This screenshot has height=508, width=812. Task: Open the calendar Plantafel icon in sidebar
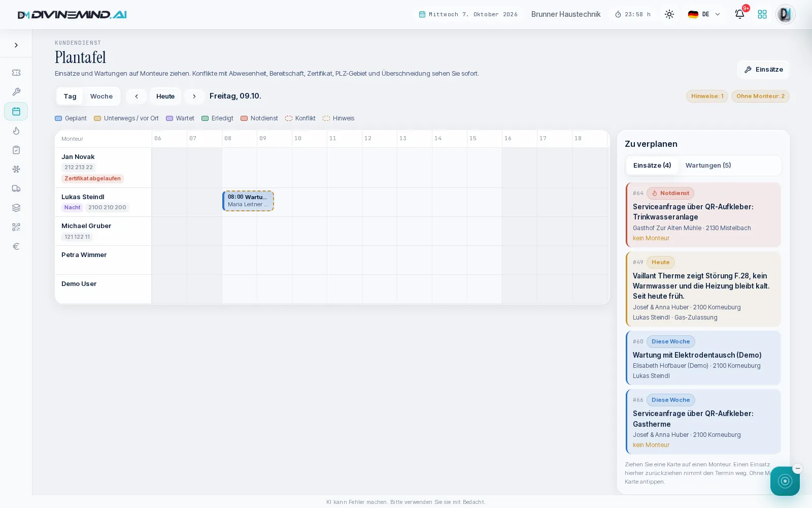tap(16, 111)
